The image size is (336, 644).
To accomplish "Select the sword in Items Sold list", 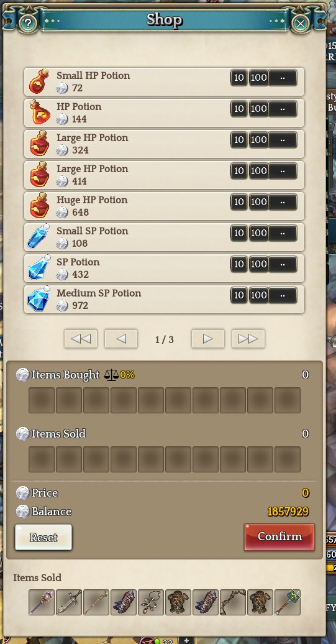I will [x=69, y=602].
